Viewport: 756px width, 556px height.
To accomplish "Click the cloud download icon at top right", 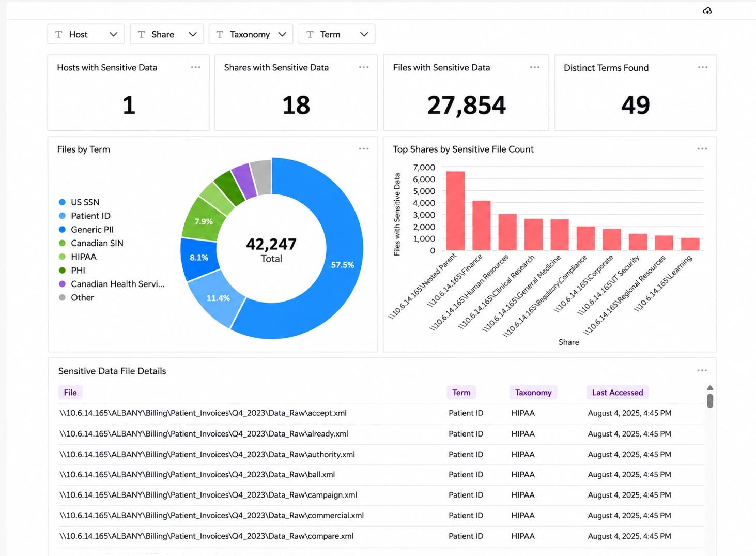I will pos(707,11).
